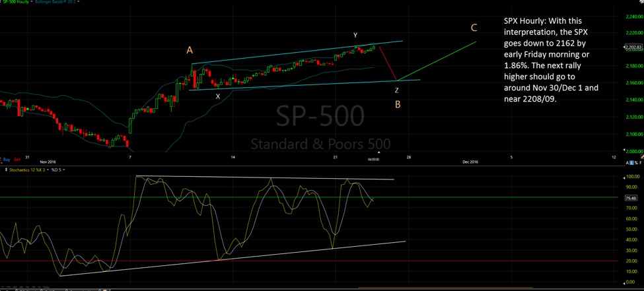Click the date label 21 on the time axis
Viewport: 644px width, 291px height.
click(x=335, y=157)
